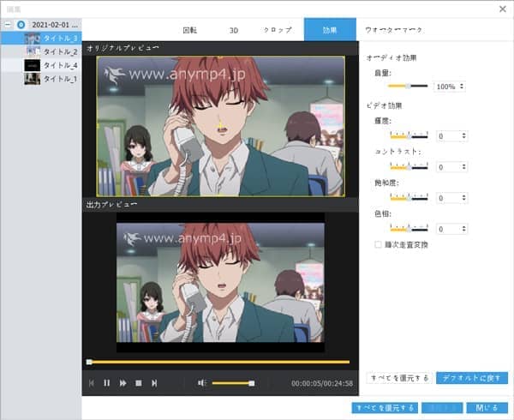Click the 輝度 value stepper arrows
Viewport: 514px width, 420px height.
[463, 135]
